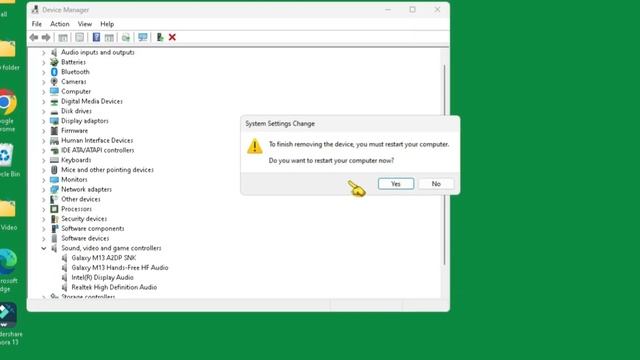The width and height of the screenshot is (640, 360).
Task: Expand Human Interface Devices node
Action: click(x=44, y=141)
